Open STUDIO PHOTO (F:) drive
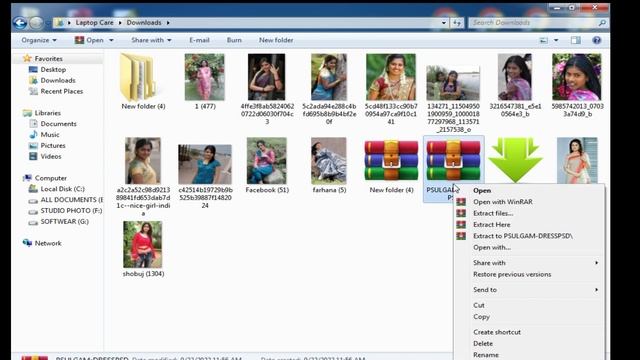Image resolution: width=640 pixels, height=360 pixels. [x=65, y=211]
